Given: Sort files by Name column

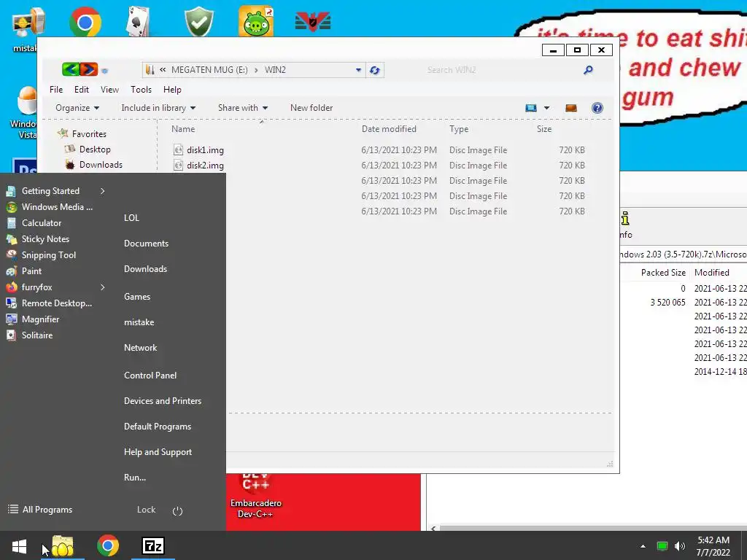Looking at the screenshot, I should [183, 129].
